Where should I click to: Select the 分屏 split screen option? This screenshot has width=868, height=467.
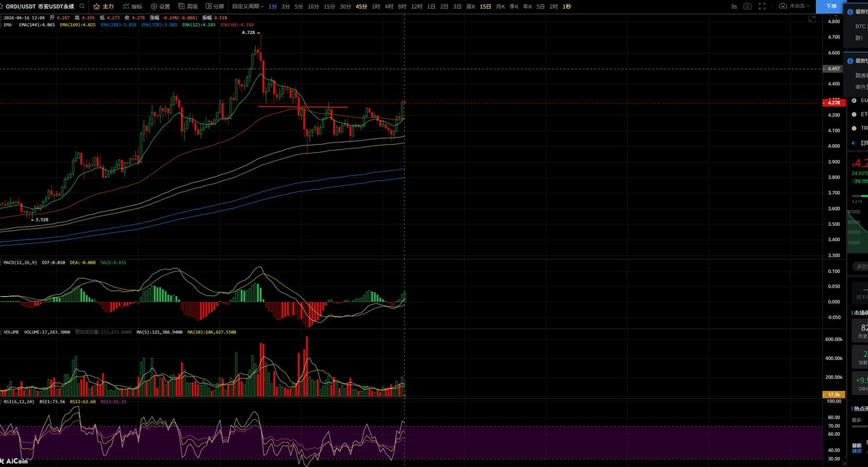[x=215, y=7]
